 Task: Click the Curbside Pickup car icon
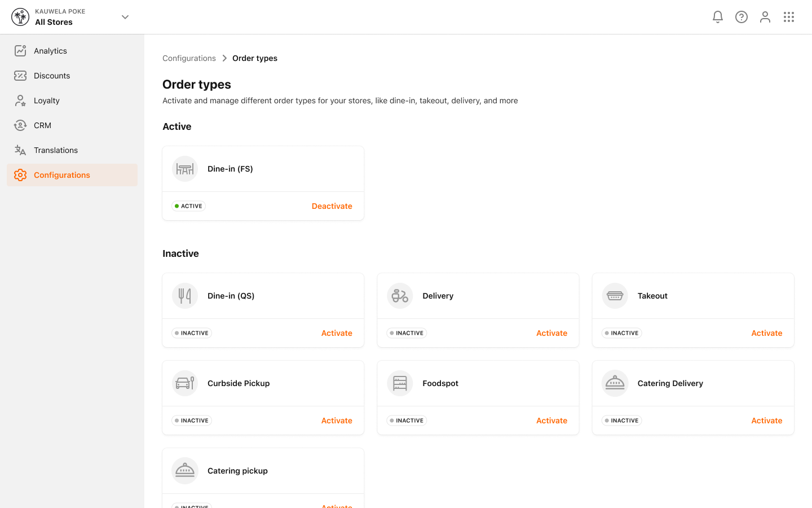pos(184,383)
